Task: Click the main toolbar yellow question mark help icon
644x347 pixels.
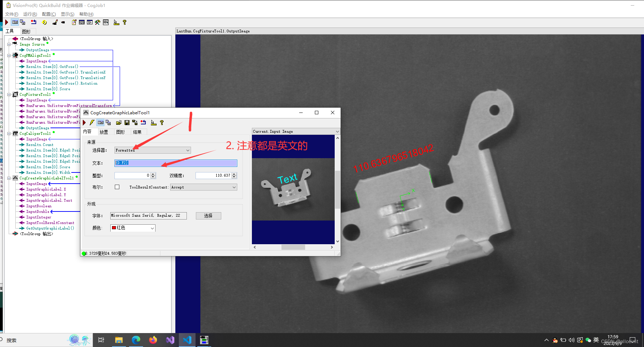Action: 125,22
